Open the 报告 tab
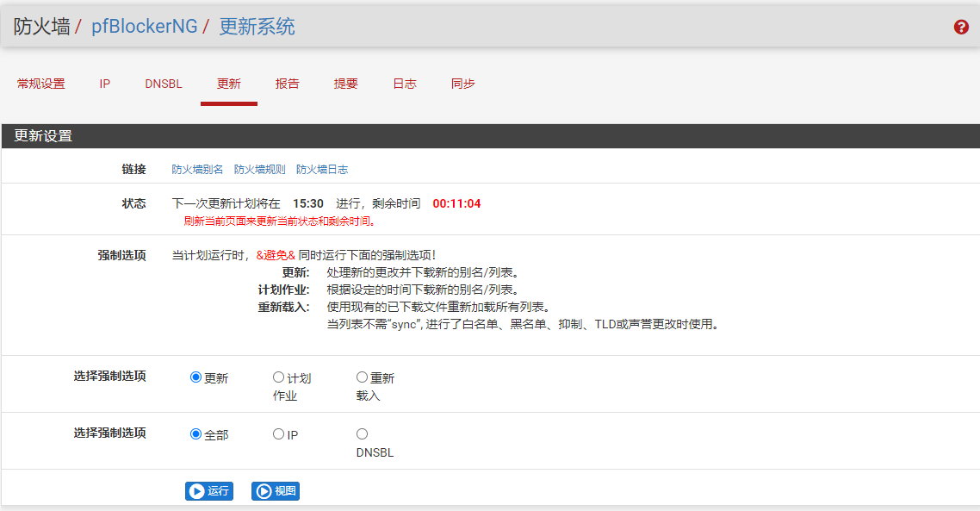This screenshot has width=980, height=511. point(288,84)
